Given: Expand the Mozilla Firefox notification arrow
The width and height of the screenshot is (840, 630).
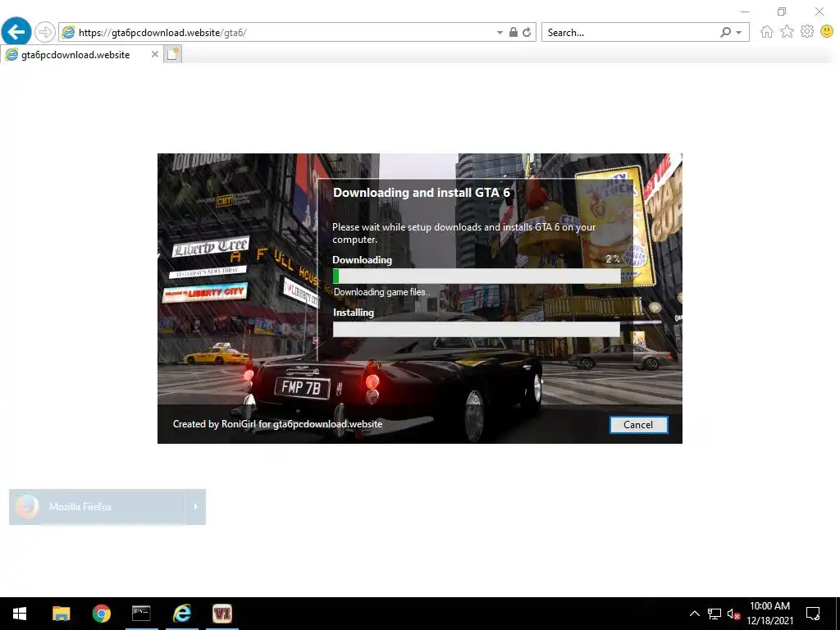Looking at the screenshot, I should click(x=195, y=507).
